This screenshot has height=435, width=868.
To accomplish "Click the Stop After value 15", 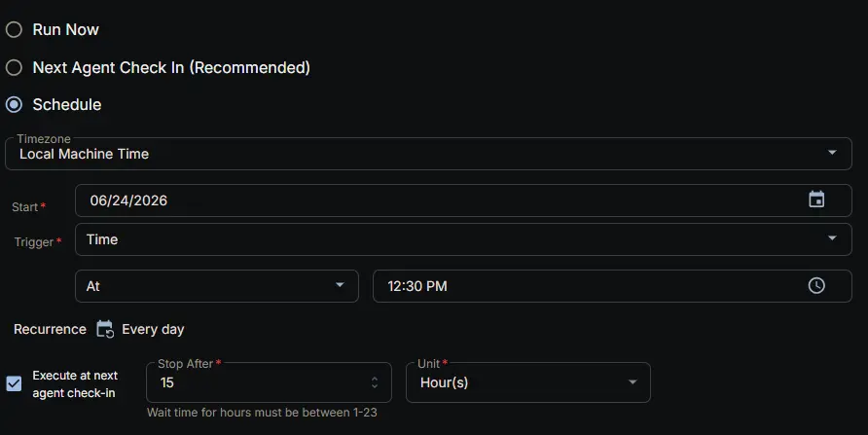I will tap(166, 382).
